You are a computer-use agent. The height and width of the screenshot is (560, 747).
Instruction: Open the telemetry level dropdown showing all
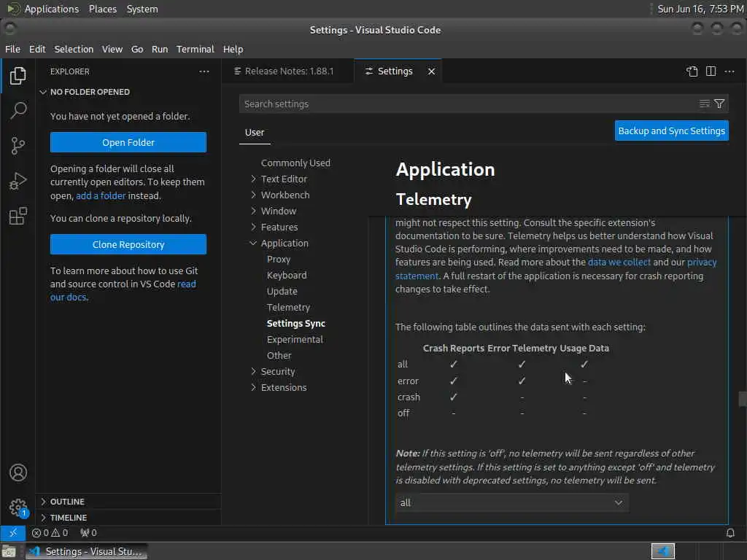(511, 503)
